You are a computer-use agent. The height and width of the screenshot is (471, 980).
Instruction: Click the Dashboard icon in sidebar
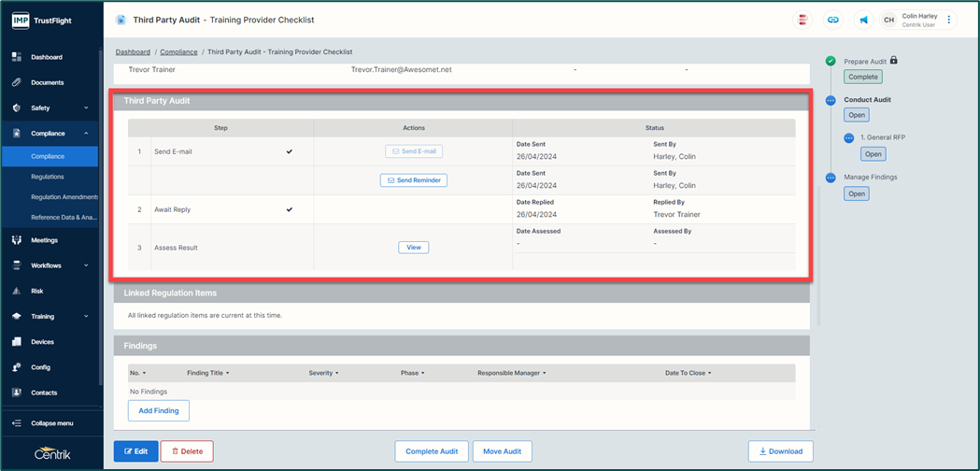pyautogui.click(x=17, y=57)
